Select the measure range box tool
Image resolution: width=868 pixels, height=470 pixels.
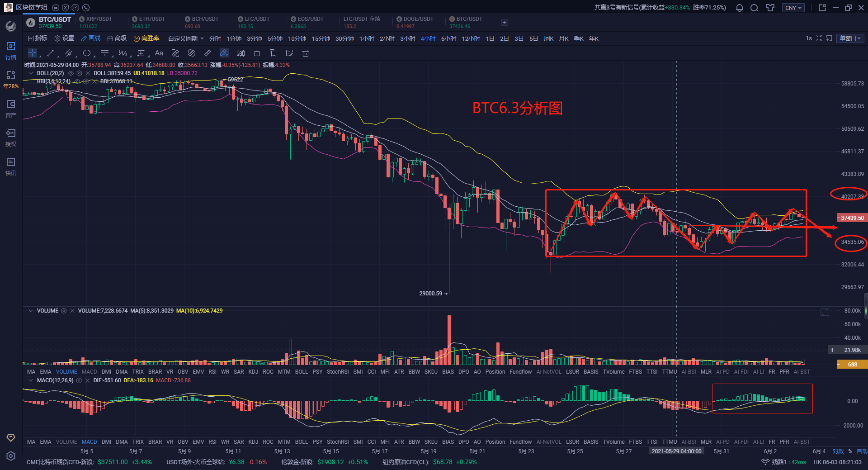coord(141,53)
